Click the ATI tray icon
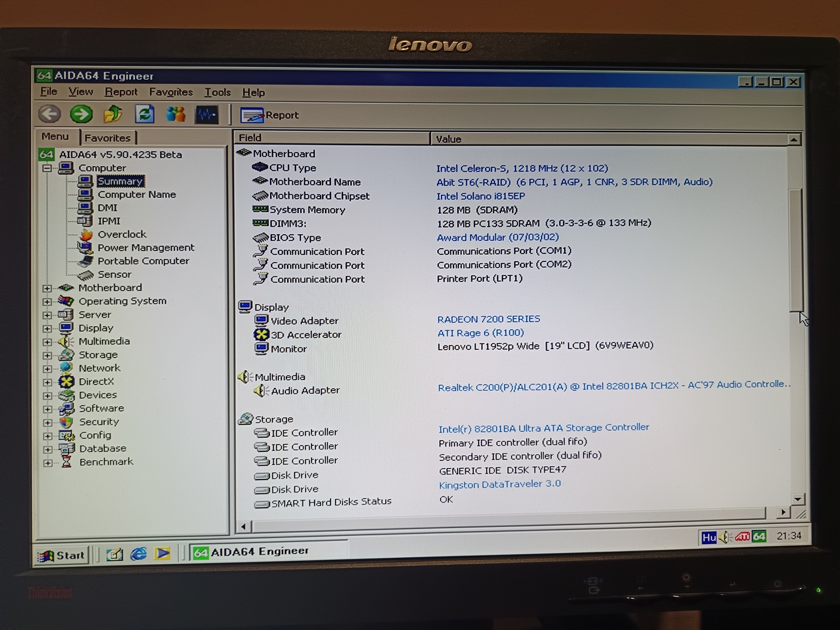This screenshot has width=840, height=630. click(743, 537)
